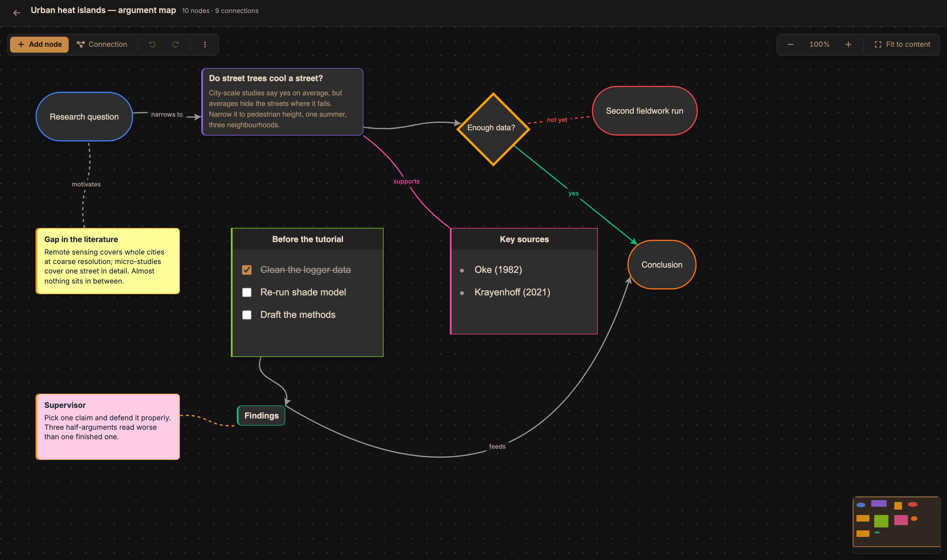Select the Research question node
947x560 pixels.
[84, 117]
